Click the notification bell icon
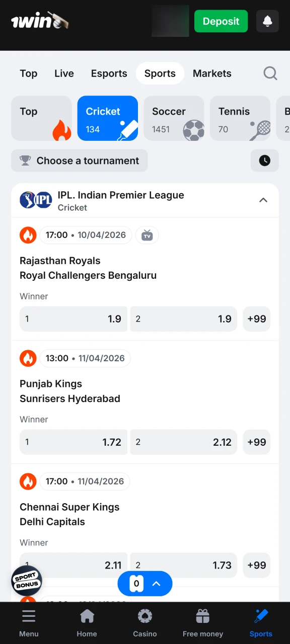 pos(267,21)
